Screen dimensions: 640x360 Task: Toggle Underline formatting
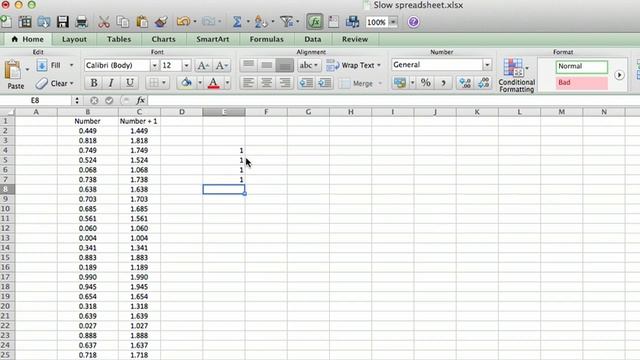(129, 83)
